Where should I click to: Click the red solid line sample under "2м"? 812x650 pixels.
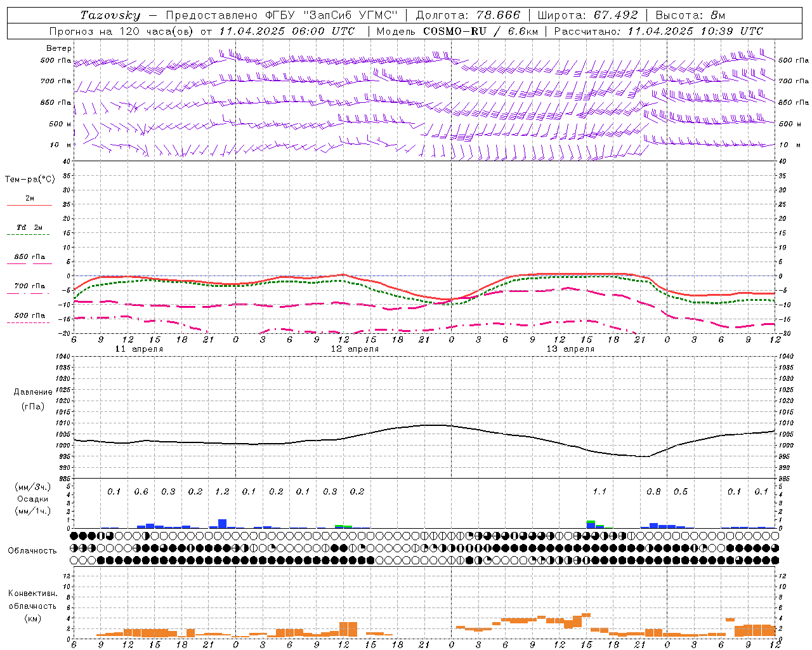tap(29, 206)
